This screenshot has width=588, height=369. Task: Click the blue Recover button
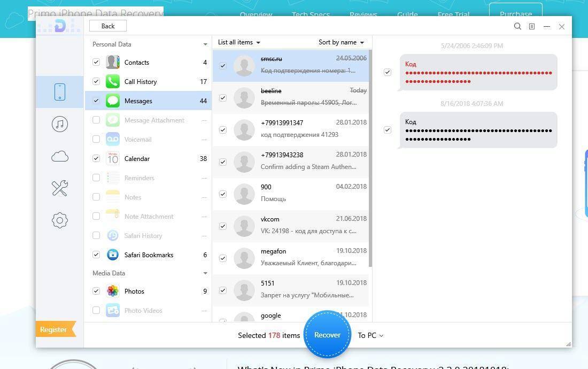click(327, 335)
